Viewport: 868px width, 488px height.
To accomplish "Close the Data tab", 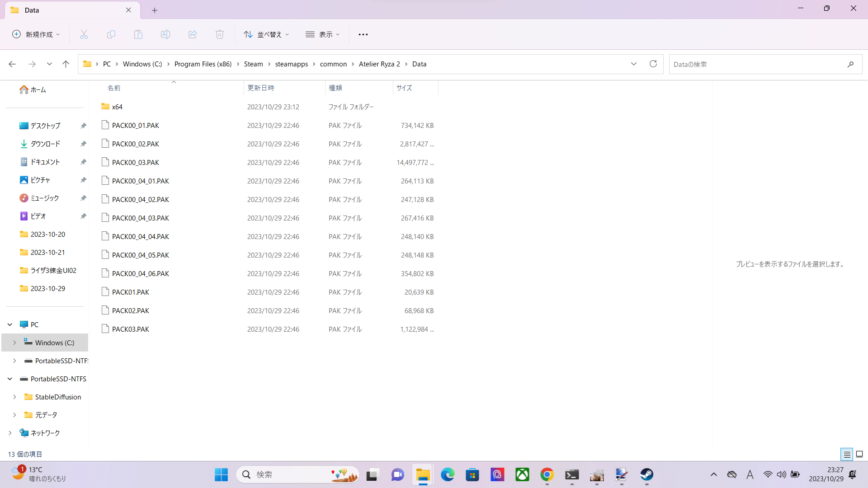I will pyautogui.click(x=128, y=10).
